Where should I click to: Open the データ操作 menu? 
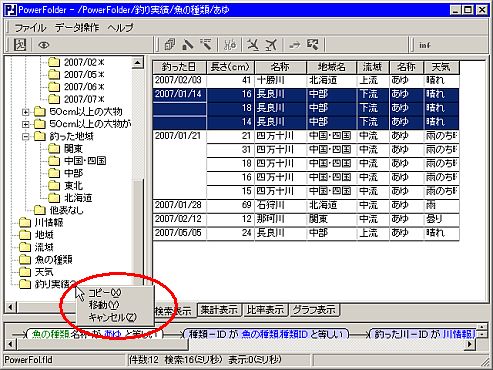77,27
